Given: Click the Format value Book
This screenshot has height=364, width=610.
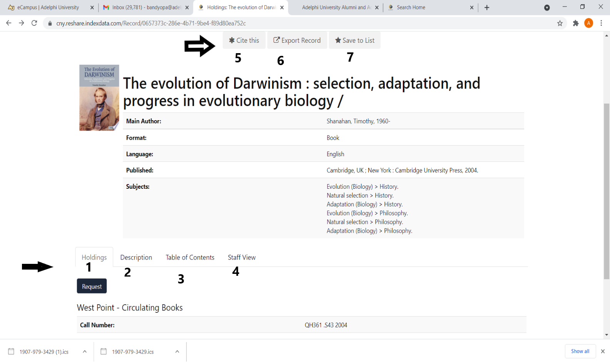Looking at the screenshot, I should [333, 138].
